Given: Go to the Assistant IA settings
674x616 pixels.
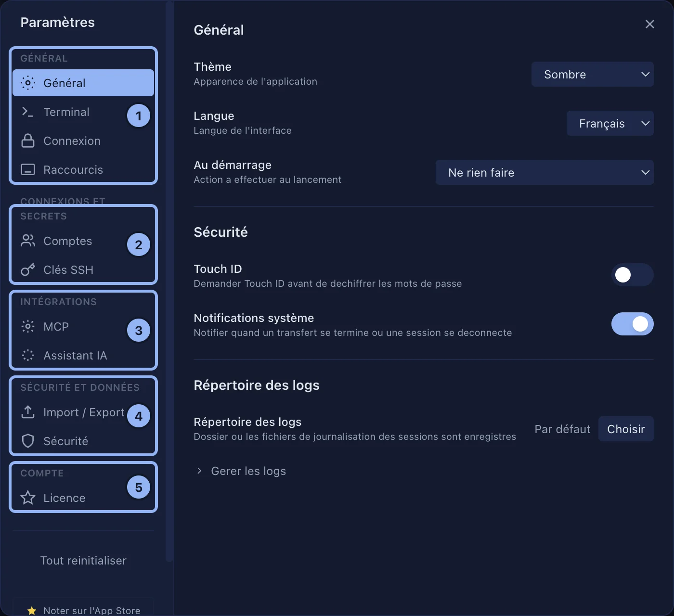Looking at the screenshot, I should point(83,356).
